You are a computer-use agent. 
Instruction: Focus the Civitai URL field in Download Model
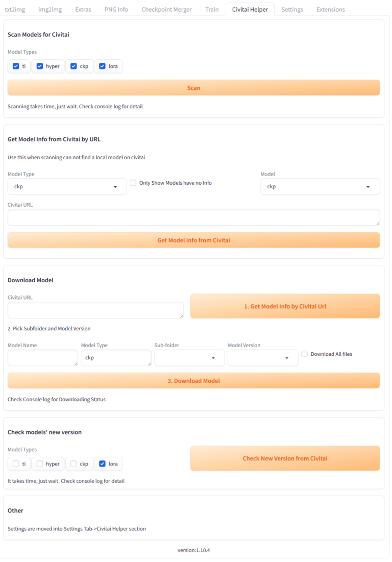pyautogui.click(x=95, y=310)
